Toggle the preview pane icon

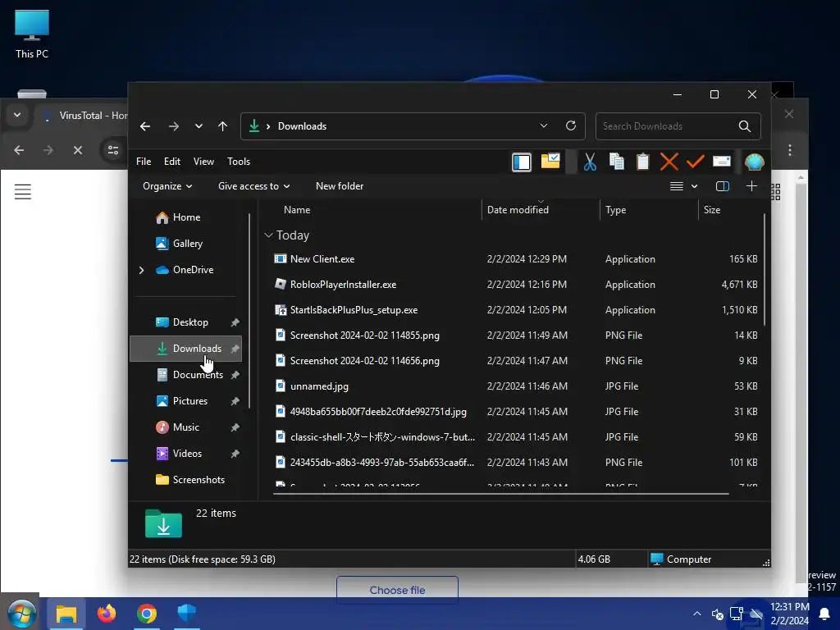tap(722, 186)
